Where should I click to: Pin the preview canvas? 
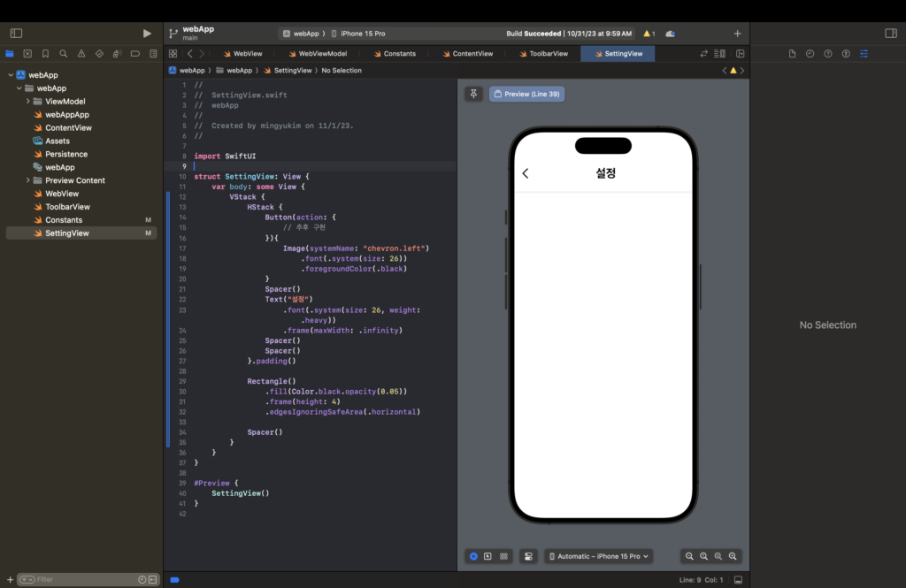473,94
